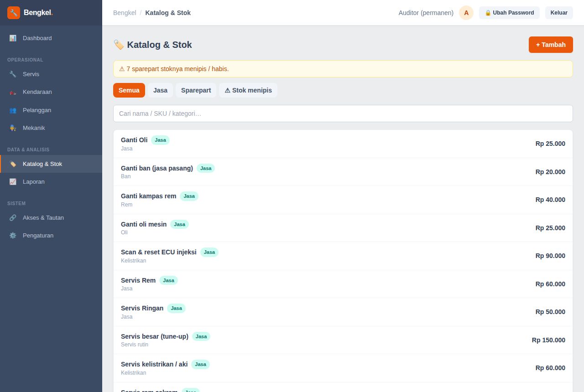The height and width of the screenshot is (392, 584).
Task: Switch to the Sparepart filter tab
Action: click(196, 90)
